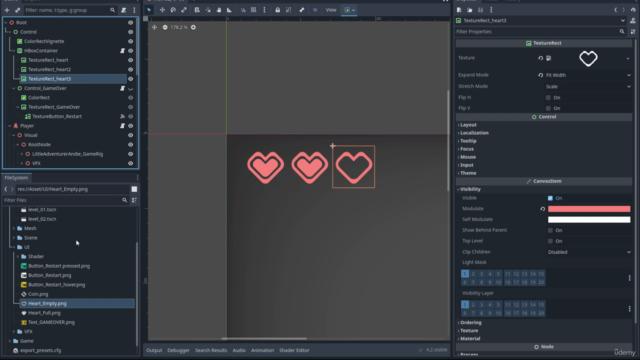Activate the Select Mode tool

pyautogui.click(x=149, y=10)
